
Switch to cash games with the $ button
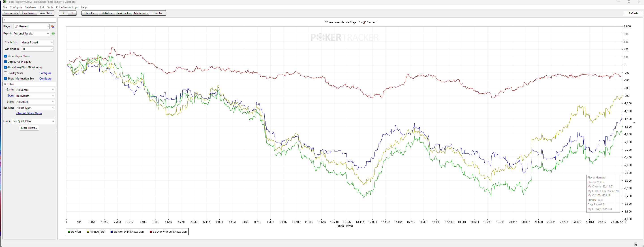(x=64, y=13)
